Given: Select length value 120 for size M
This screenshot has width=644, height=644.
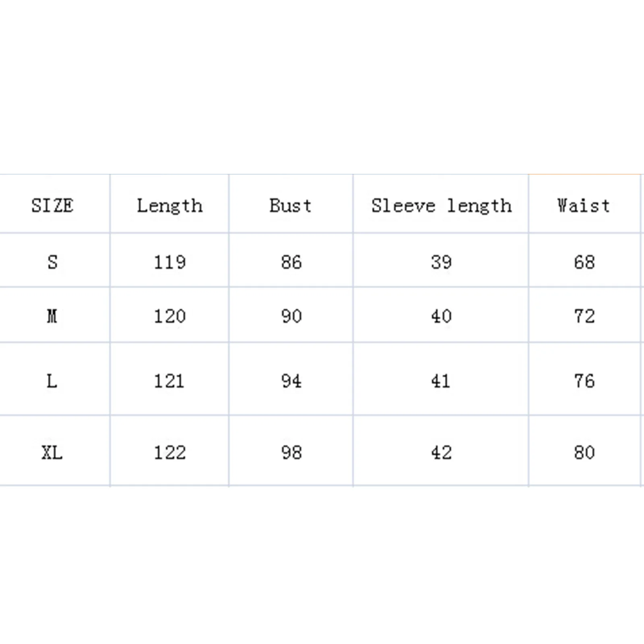Looking at the screenshot, I should (169, 316).
